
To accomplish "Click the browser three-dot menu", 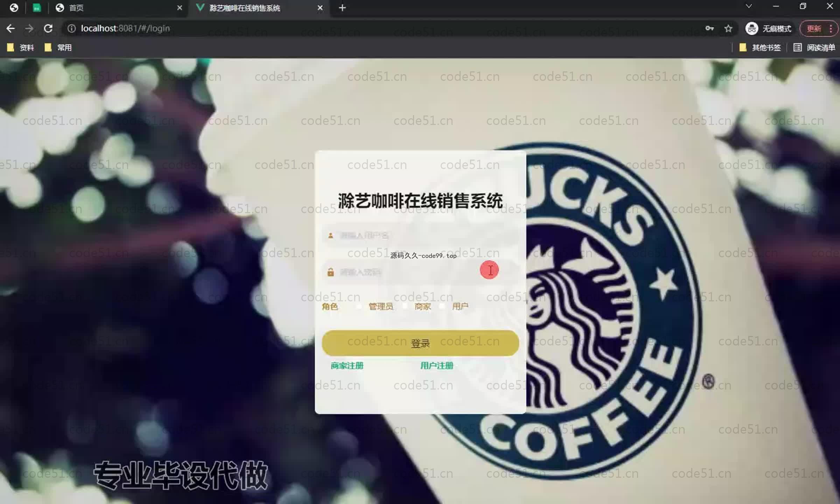I will click(x=831, y=28).
